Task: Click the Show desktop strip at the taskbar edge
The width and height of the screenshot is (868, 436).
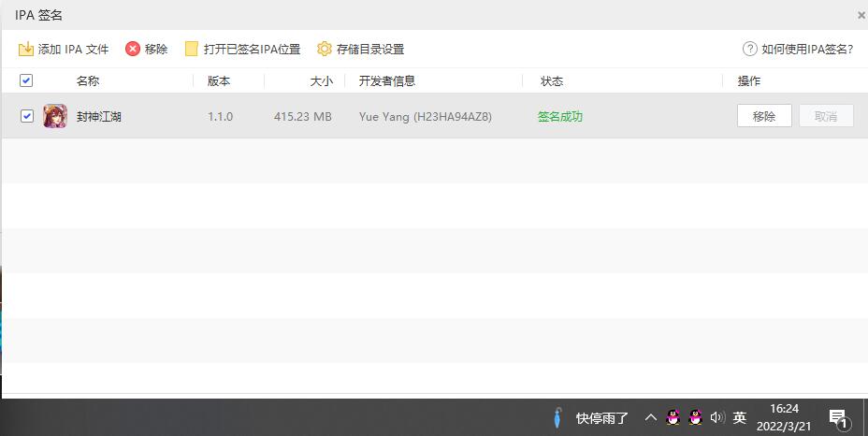Action: pyautogui.click(x=865, y=417)
